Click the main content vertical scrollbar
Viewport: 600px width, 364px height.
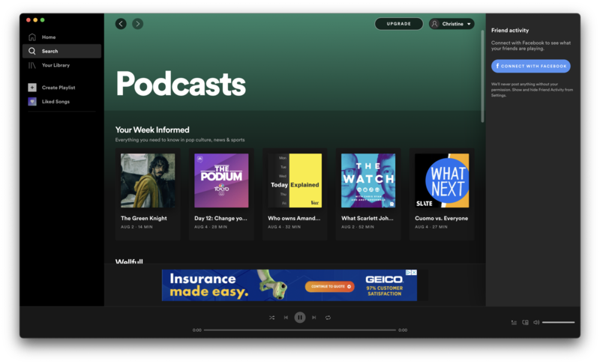pos(482,76)
